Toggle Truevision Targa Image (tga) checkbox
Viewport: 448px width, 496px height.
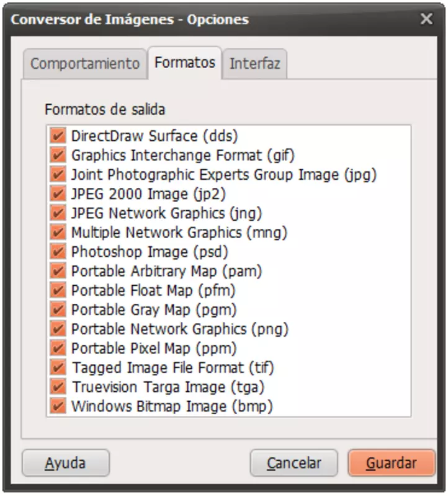[x=58, y=387]
